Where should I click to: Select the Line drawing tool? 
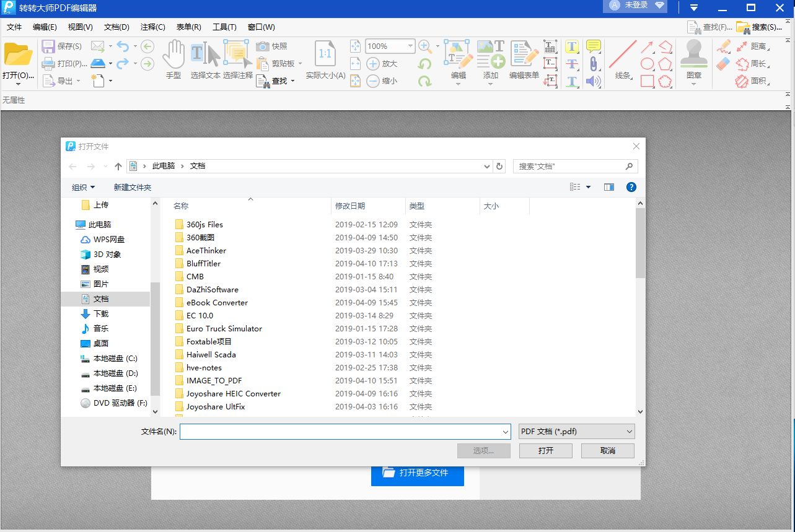(x=622, y=55)
